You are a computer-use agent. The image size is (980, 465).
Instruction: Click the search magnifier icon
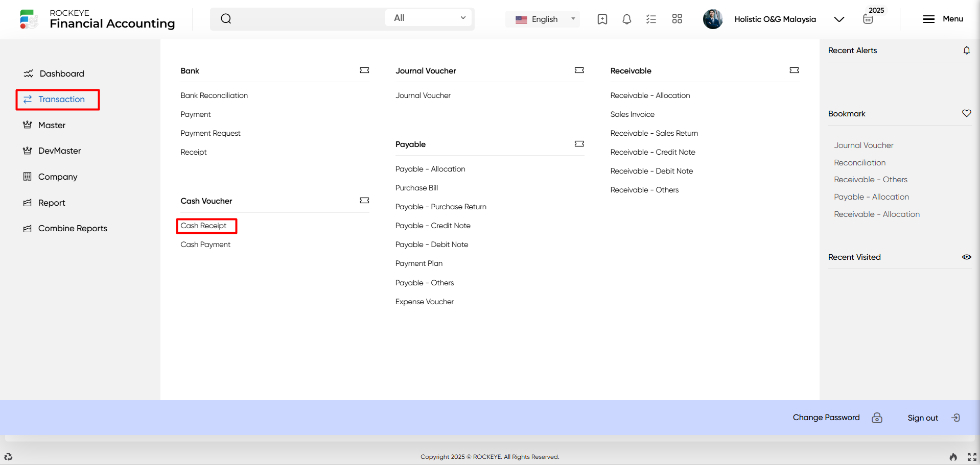tap(226, 19)
